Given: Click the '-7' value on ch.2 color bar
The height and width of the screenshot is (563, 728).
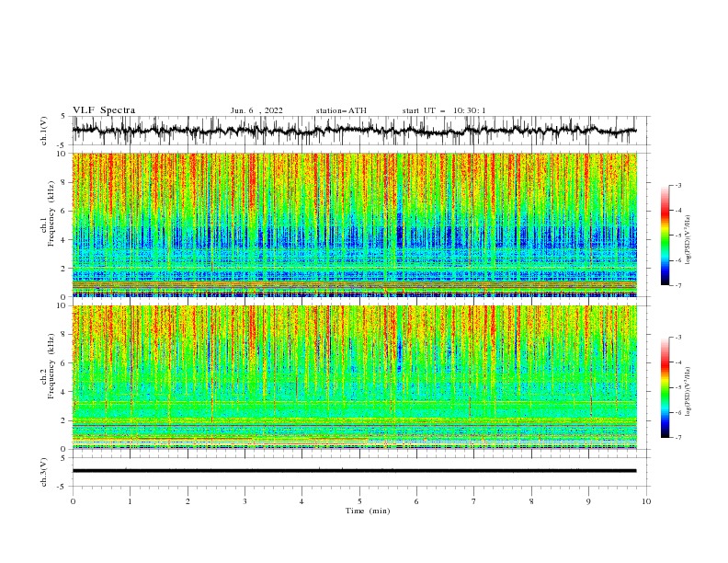Looking at the screenshot, I should click(x=677, y=438).
